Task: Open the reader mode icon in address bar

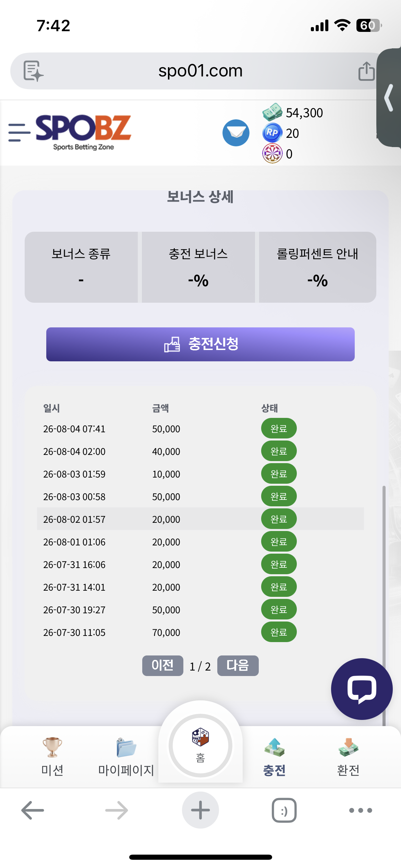Action: 33,71
